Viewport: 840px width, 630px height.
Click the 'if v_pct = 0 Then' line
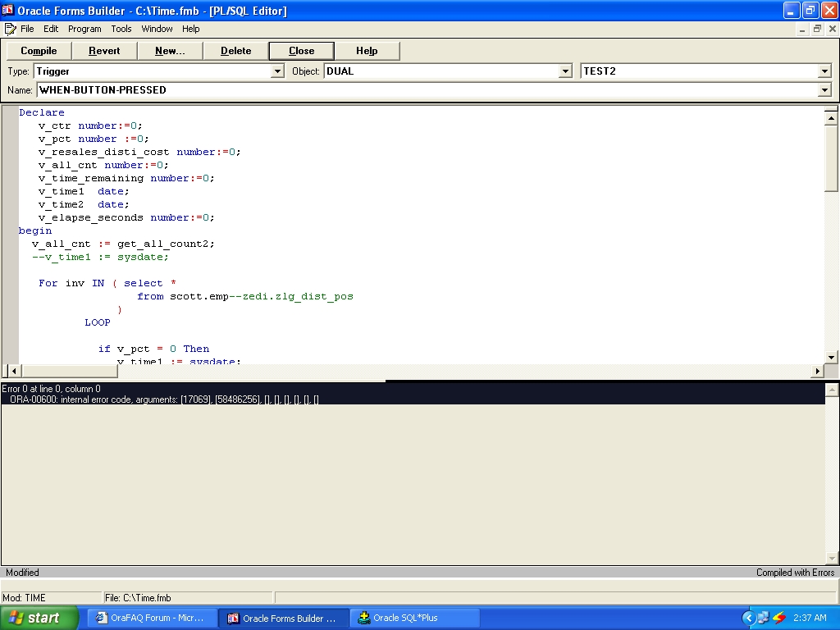tap(153, 349)
